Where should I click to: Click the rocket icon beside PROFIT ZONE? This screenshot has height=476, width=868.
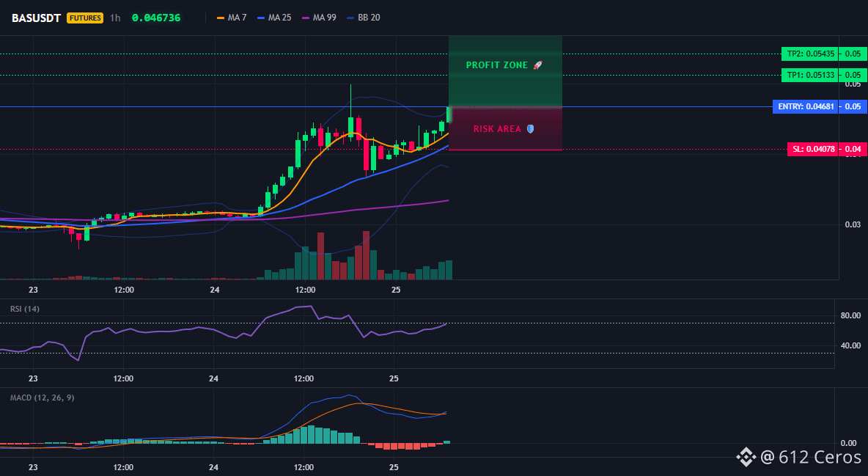coord(538,65)
